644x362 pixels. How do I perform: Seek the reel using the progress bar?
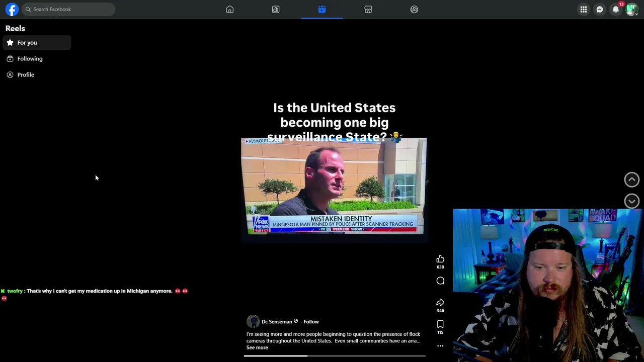click(335, 356)
